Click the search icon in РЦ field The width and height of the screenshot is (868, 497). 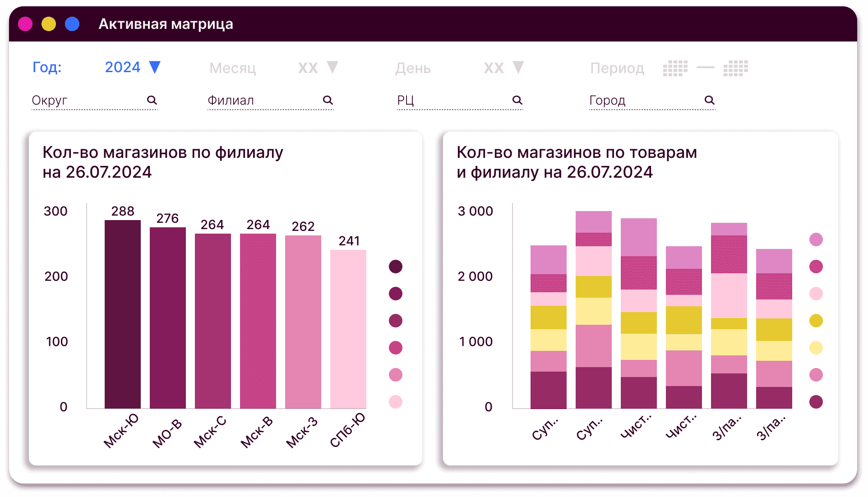click(x=517, y=100)
